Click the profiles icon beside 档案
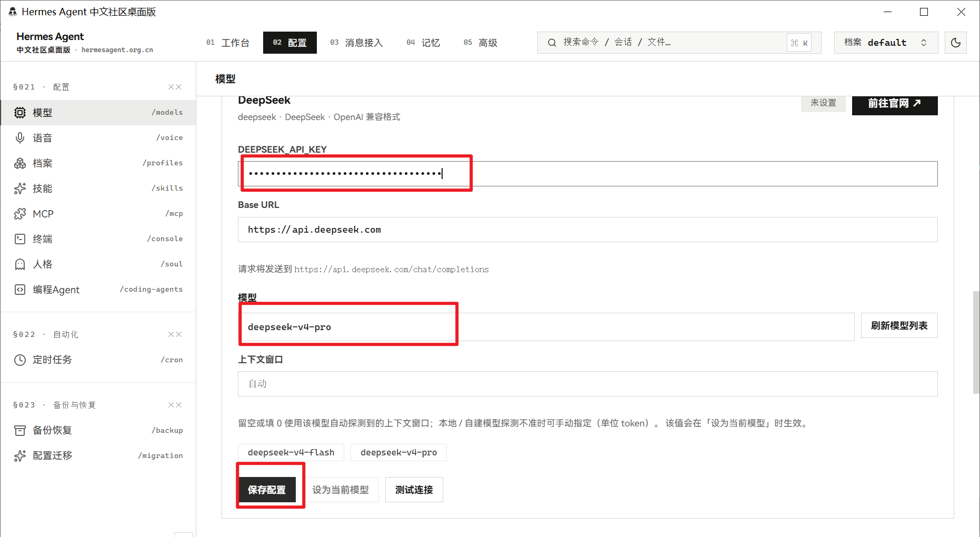The height and width of the screenshot is (537, 980). tap(20, 163)
